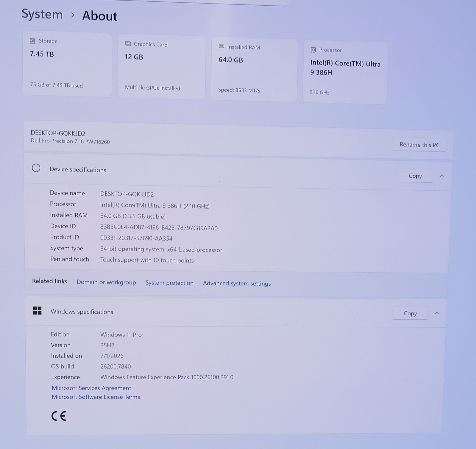Click the Storage card disk icon
The height and width of the screenshot is (449, 476).
[32, 41]
